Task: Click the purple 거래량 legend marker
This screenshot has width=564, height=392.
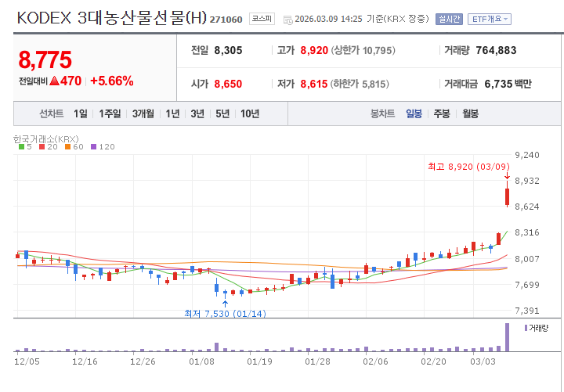Action: point(526,328)
